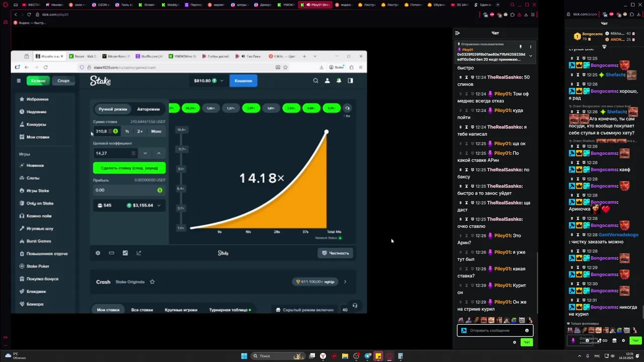This screenshot has width=644, height=362.
Task: Focus Отправить сообщение chat input
Action: (x=496, y=330)
